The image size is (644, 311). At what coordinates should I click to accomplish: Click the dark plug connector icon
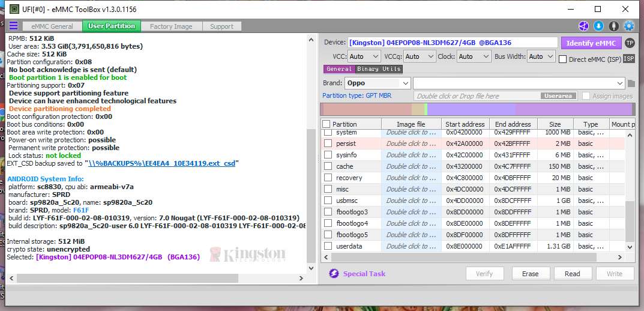pos(613,26)
